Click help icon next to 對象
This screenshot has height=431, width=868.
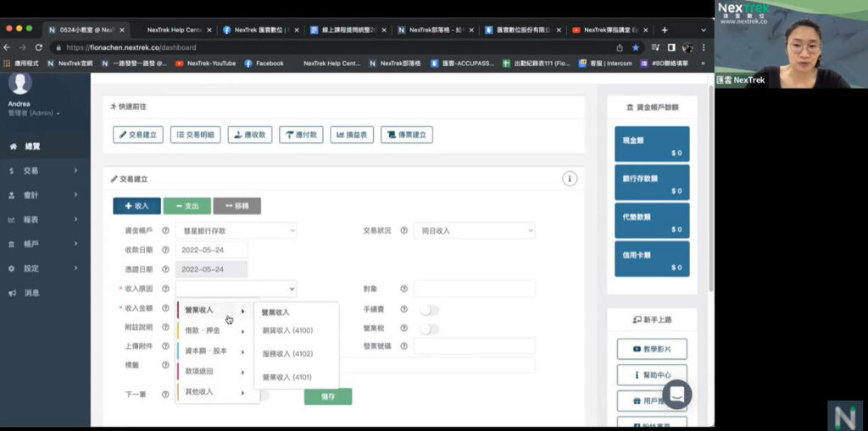pyautogui.click(x=403, y=289)
